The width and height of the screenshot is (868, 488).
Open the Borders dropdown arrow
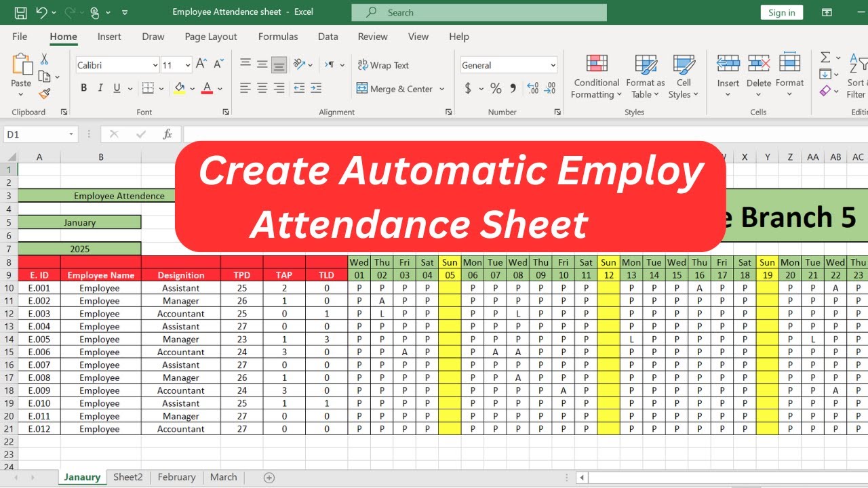point(162,88)
